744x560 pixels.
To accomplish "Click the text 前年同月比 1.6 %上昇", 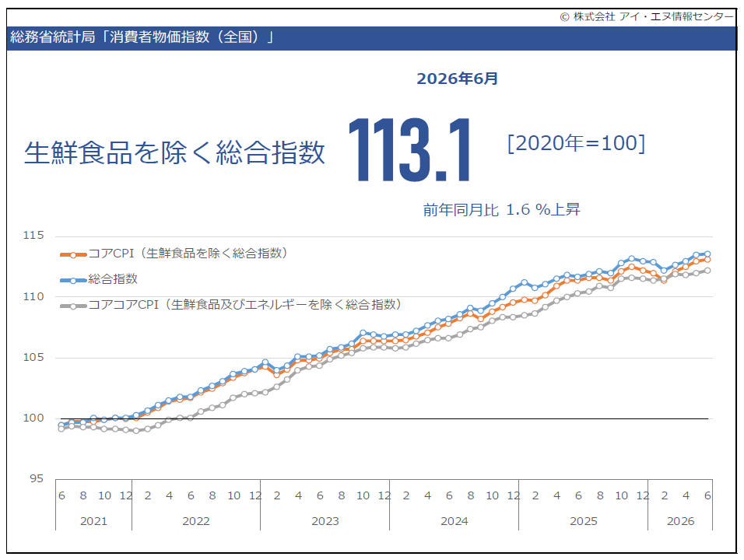I will pos(501,209).
